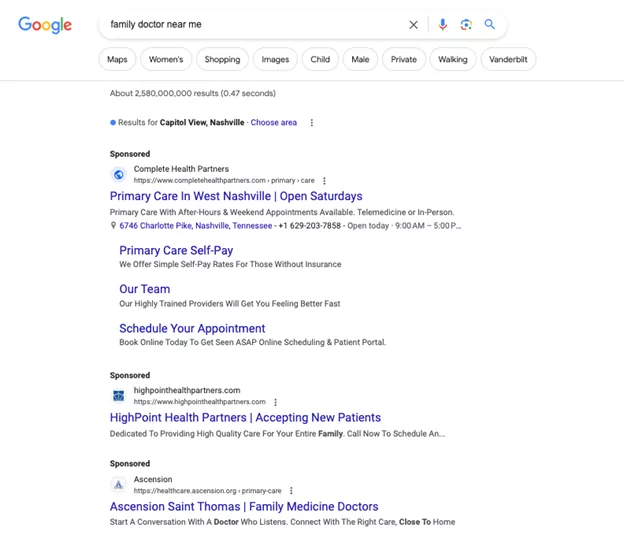This screenshot has height=546, width=624.
Task: Select the Private filter chip
Action: coord(404,59)
